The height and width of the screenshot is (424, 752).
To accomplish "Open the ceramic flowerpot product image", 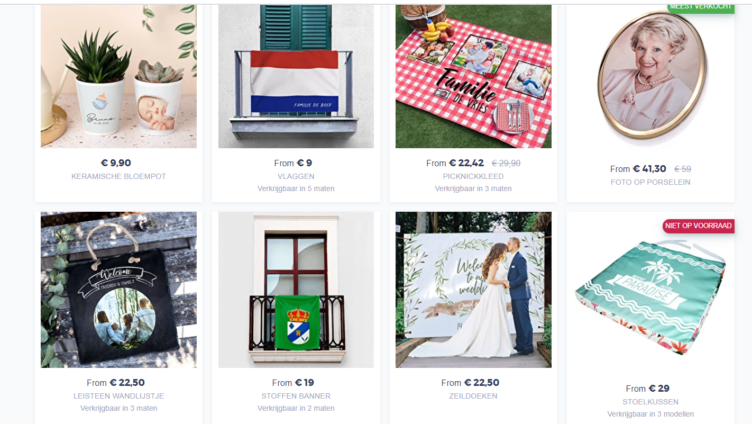I will [118, 76].
